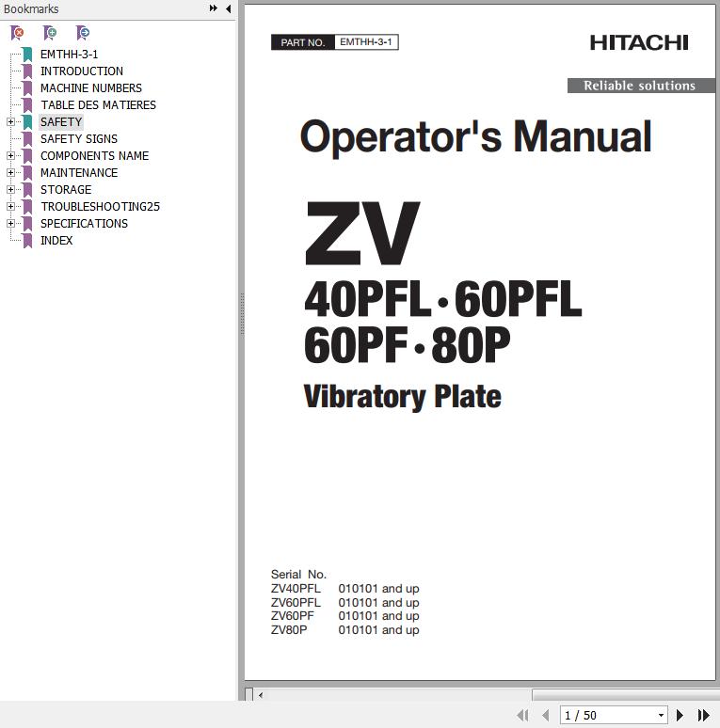Open the TROUBLESHOOTING25 bookmark
The width and height of the screenshot is (720, 728).
point(100,207)
